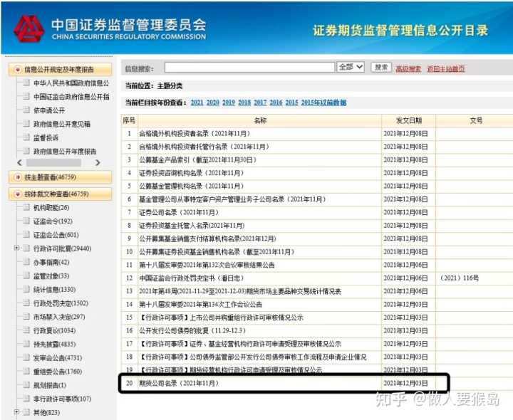Screen dimensions: 513x420
Task: View year 2020 listings
Action: 212,103
